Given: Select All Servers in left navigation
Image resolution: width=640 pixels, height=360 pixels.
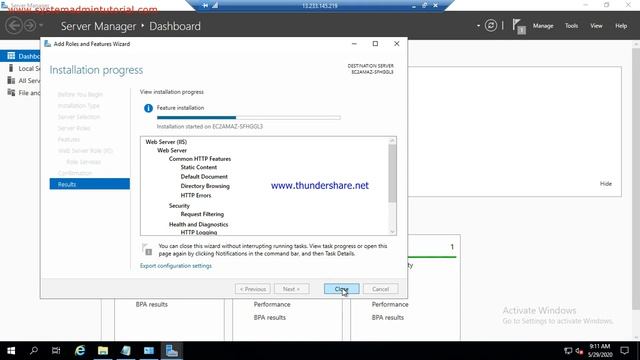Looking at the screenshot, I should [20, 80].
